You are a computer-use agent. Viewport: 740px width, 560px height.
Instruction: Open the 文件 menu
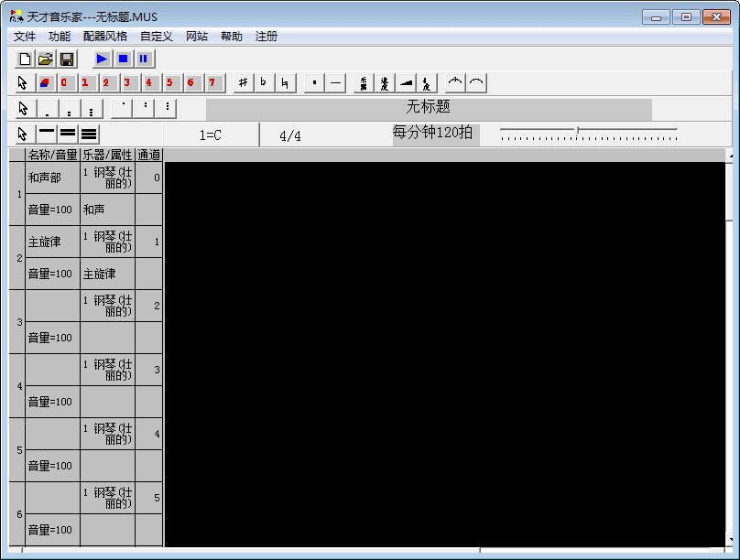[x=25, y=37]
